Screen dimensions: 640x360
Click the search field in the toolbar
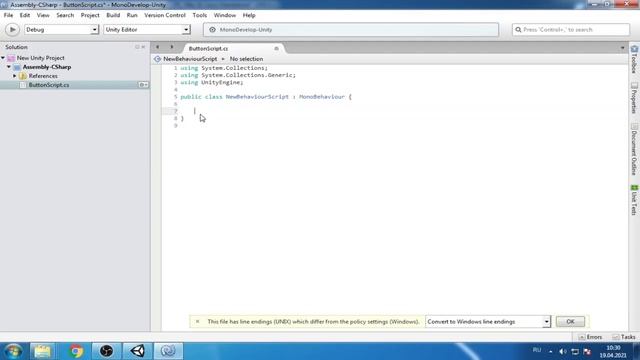(571, 29)
